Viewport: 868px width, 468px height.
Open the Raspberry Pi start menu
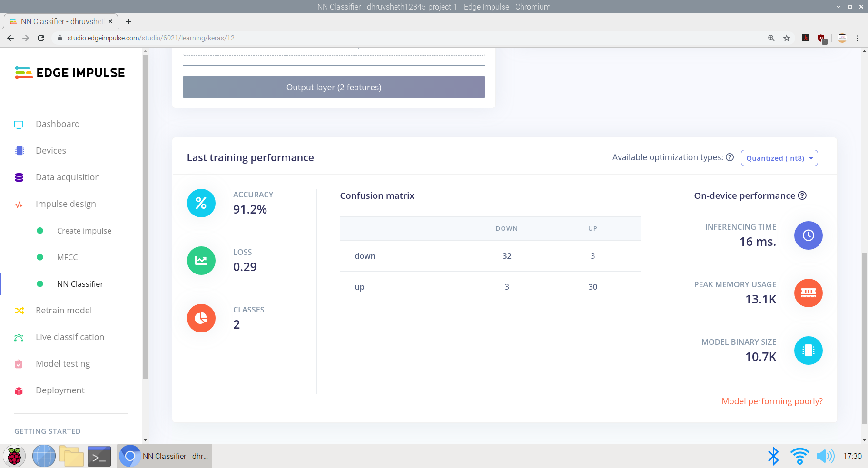click(x=14, y=456)
